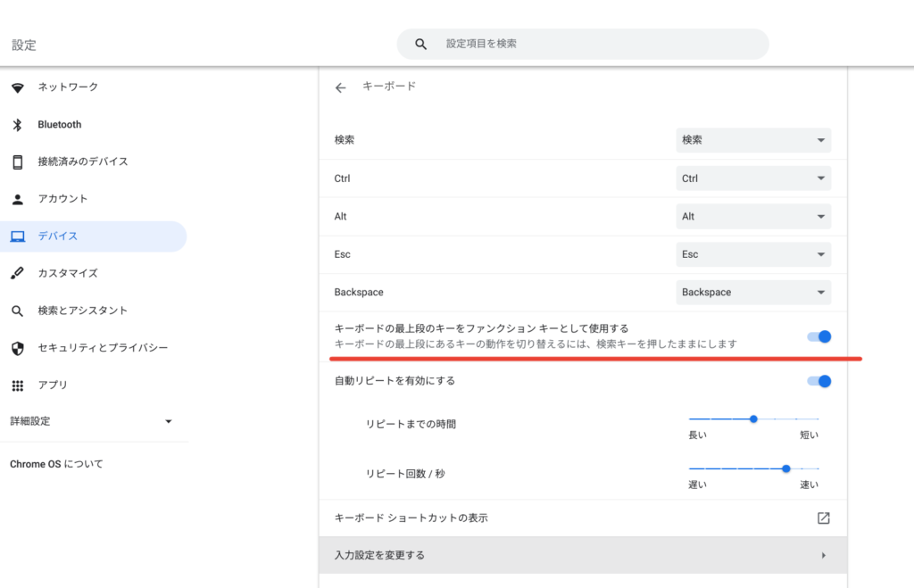914x588 pixels.
Task: Click the shield icon for セキュリティとプライバシー
Action: (17, 348)
